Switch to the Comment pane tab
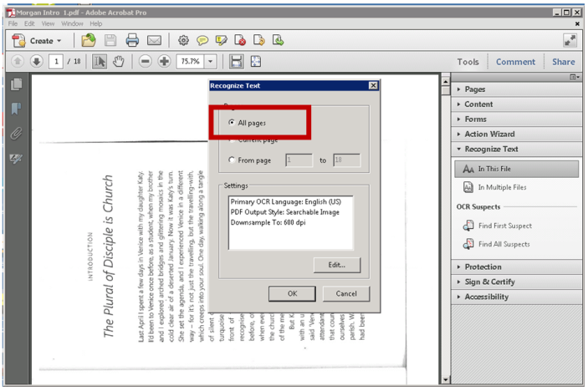The image size is (588, 391). [515, 62]
